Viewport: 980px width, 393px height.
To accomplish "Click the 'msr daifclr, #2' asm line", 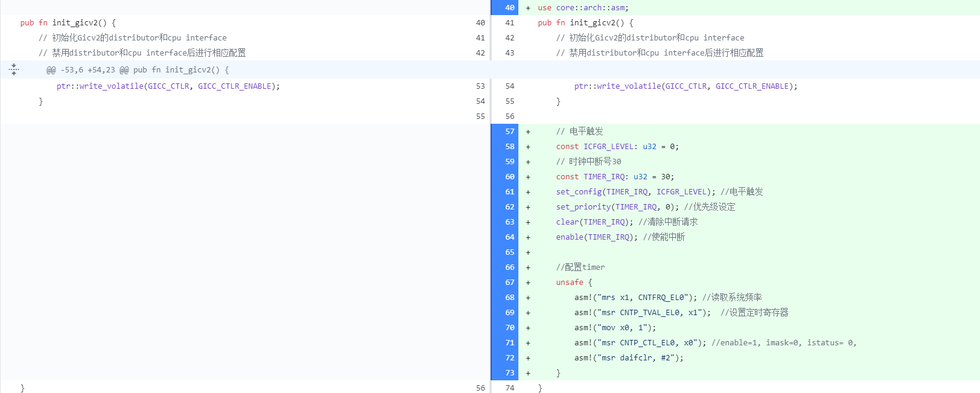I will (628, 358).
